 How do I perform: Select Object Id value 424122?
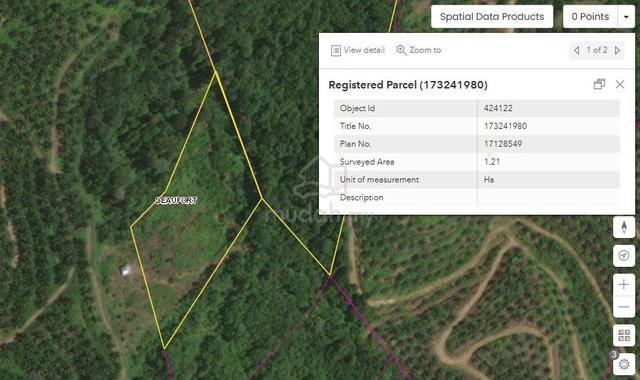pos(498,108)
